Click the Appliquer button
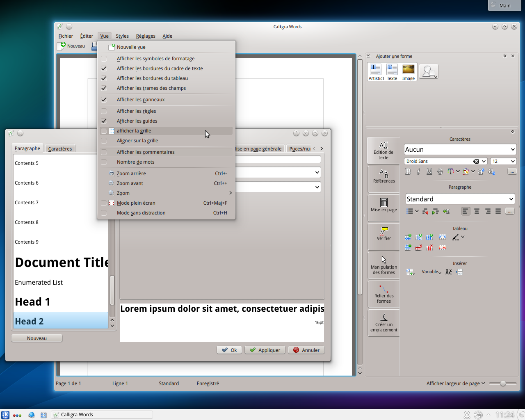Image resolution: width=525 pixels, height=420 pixels. click(265, 350)
